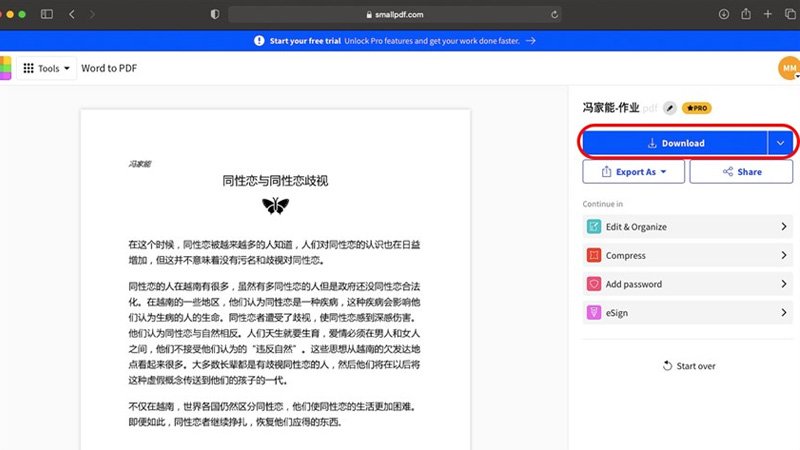Click the PRO badge

[696, 108]
